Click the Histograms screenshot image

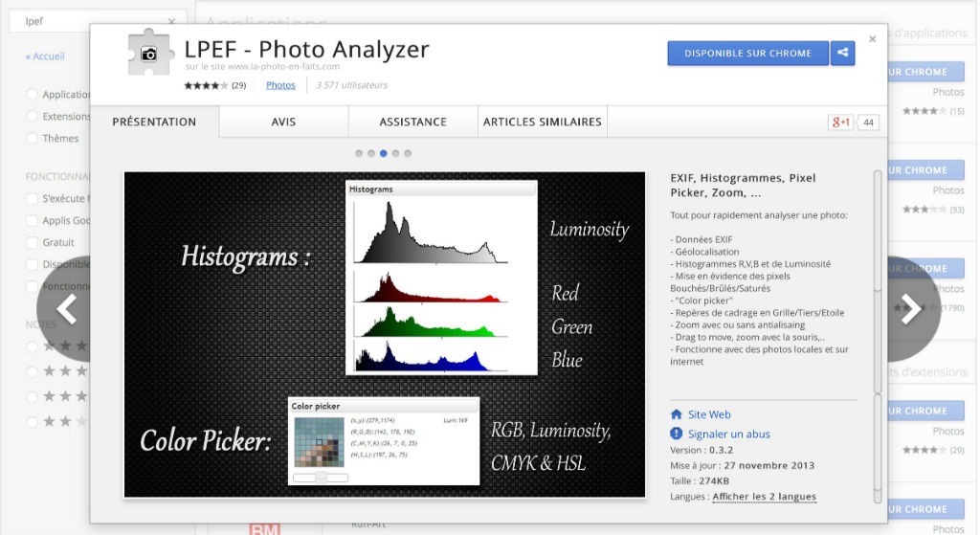(385, 334)
